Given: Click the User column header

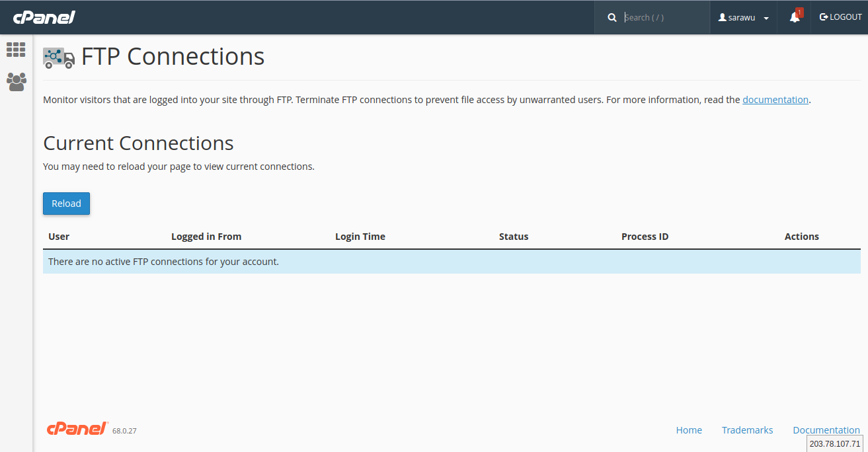Looking at the screenshot, I should 59,237.
